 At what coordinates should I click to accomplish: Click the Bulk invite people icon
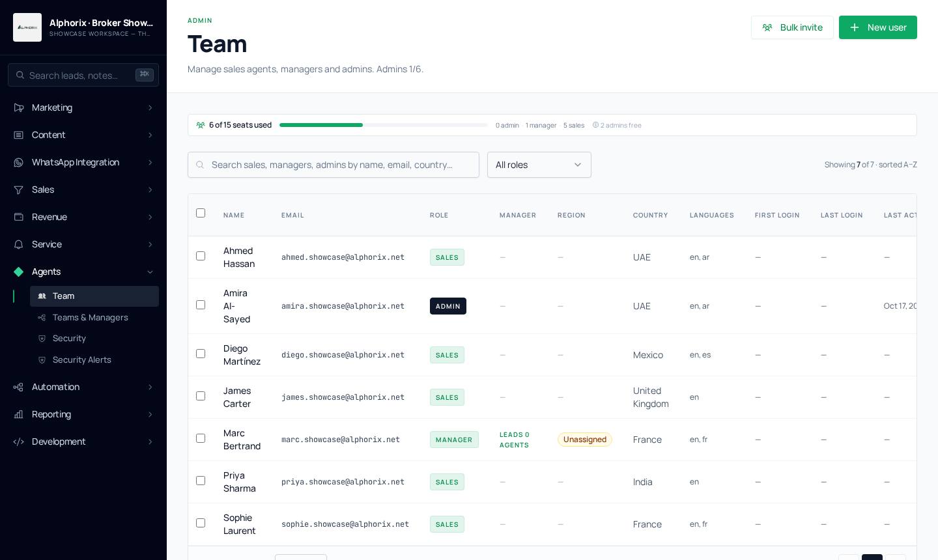767,27
